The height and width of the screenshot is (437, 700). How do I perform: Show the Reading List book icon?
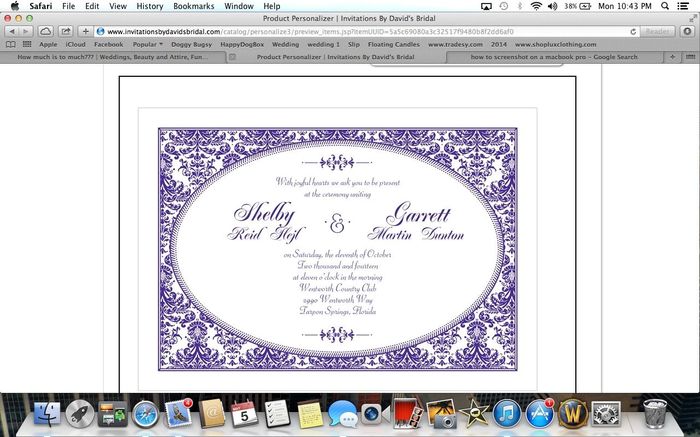[10, 44]
